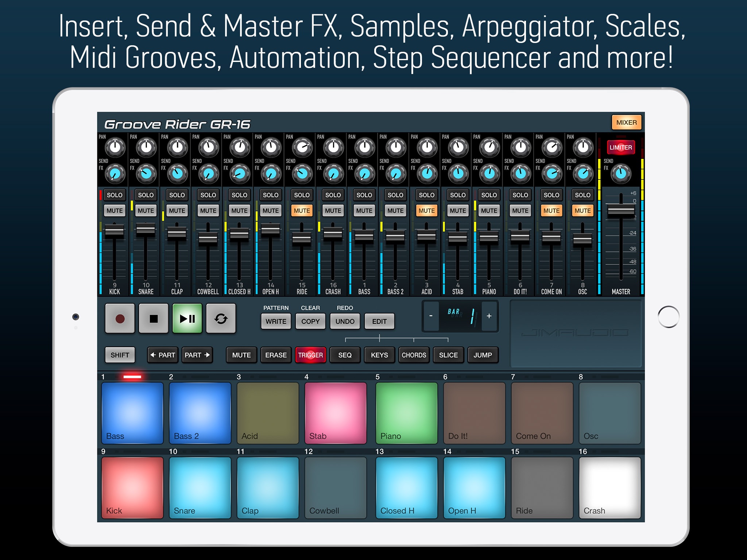The width and height of the screenshot is (747, 560).
Task: Unmute the Osc channel
Action: tap(583, 211)
